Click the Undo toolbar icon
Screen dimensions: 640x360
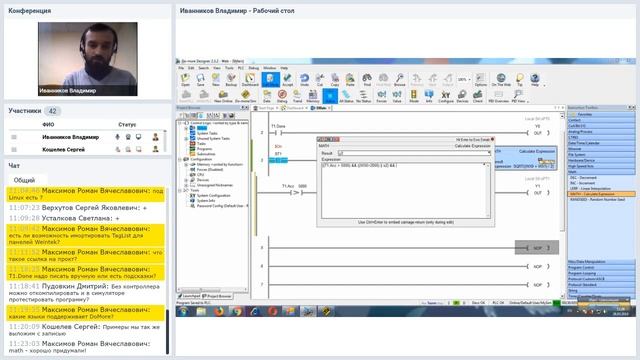pos(304,79)
